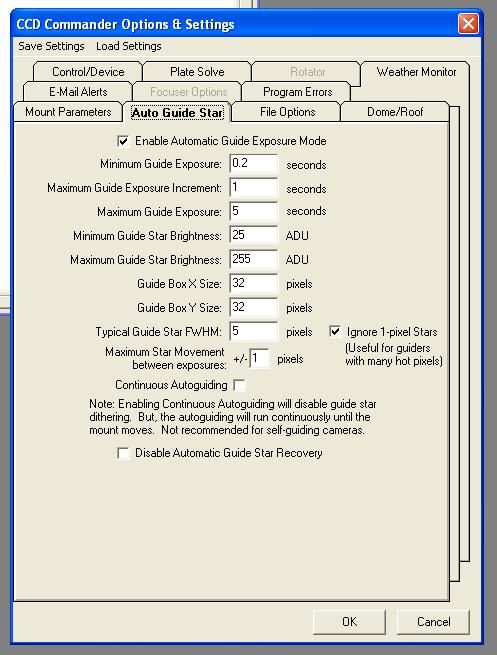
Task: Open the Dome/Roof tab
Action: pyautogui.click(x=395, y=112)
